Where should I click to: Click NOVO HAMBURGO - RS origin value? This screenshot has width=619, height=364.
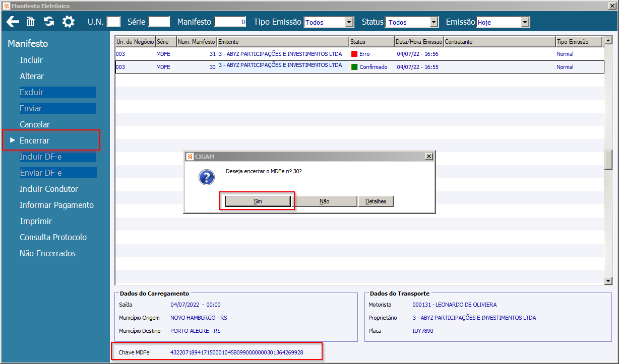[x=199, y=318]
